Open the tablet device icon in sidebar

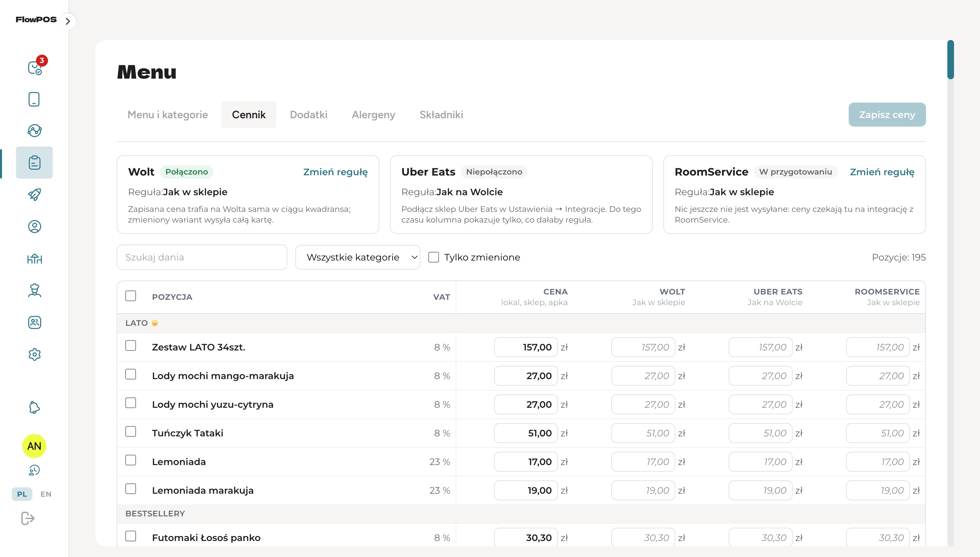(34, 99)
